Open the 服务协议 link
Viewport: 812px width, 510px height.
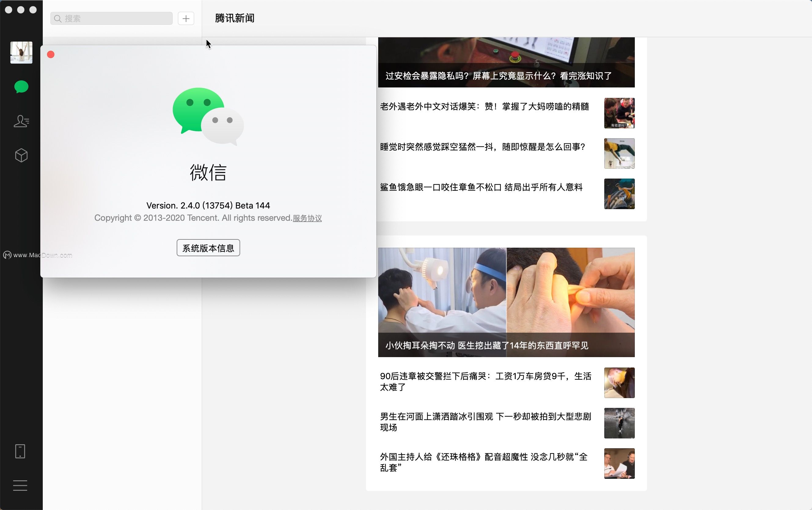tap(307, 218)
